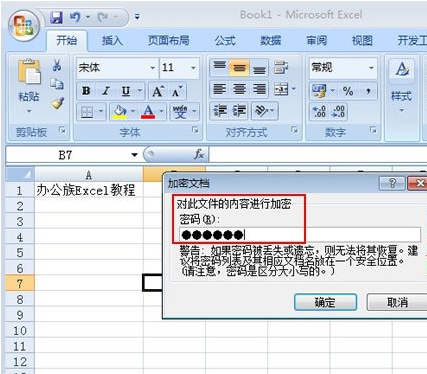The width and height of the screenshot is (427, 374).
Task: Click the Format Painter brush icon
Action: (57, 104)
